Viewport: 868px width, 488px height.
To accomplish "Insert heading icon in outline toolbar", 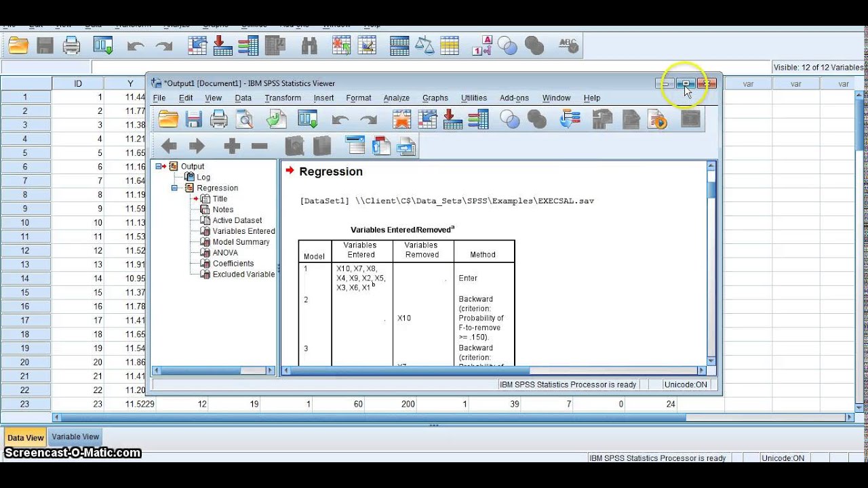I will pyautogui.click(x=355, y=145).
